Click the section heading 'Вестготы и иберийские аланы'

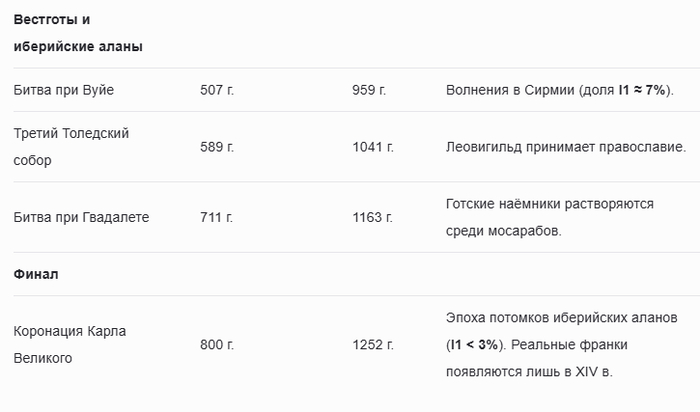tap(78, 33)
